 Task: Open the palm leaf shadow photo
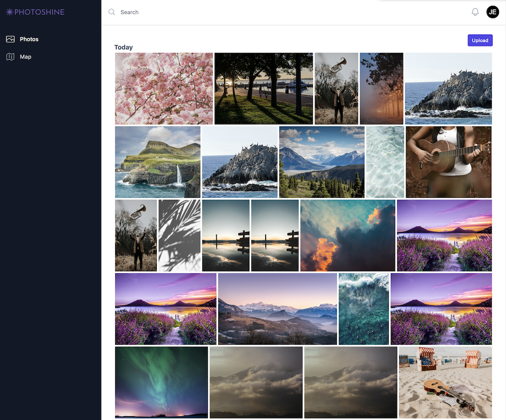pos(180,235)
